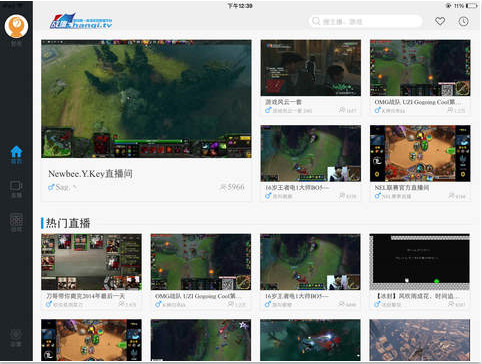Click the viewer count icon on the 【冰封】 card
482x364 pixels.
(x=451, y=304)
